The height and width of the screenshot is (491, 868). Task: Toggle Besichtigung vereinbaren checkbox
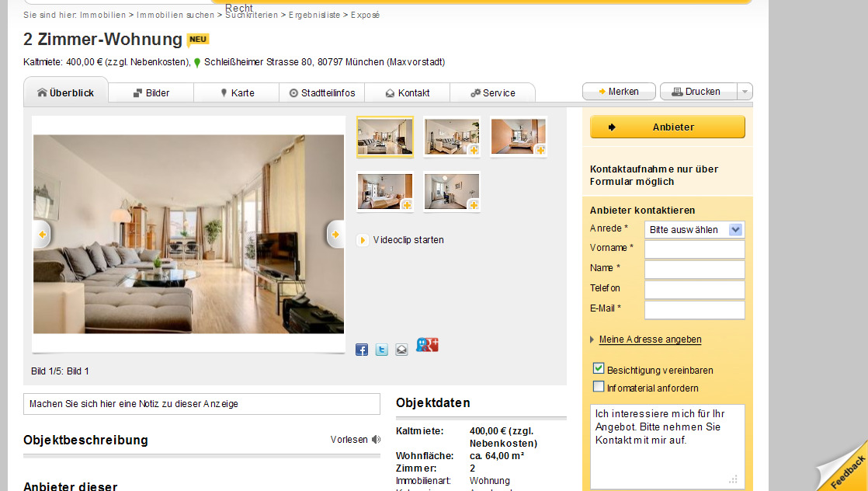click(x=599, y=368)
